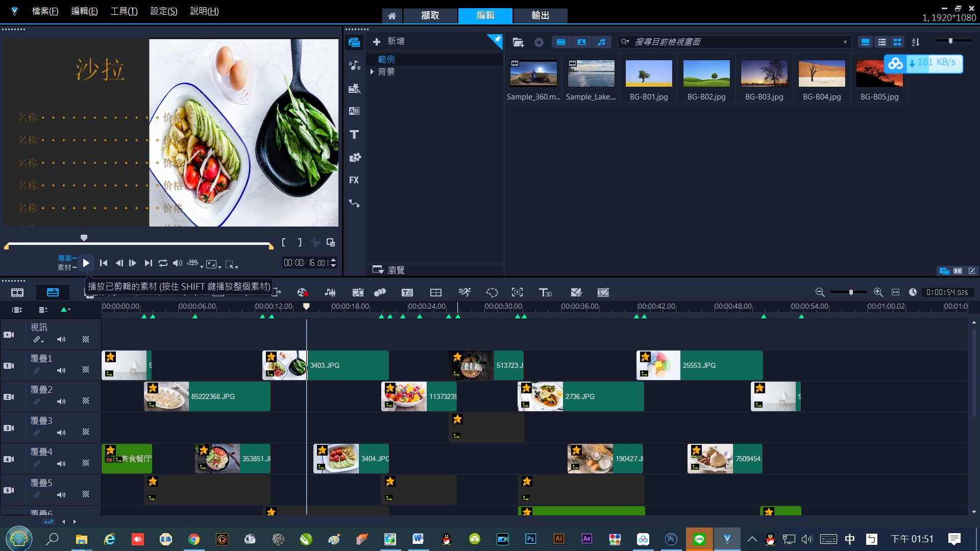Open the Title (T) library panel

(x=354, y=135)
